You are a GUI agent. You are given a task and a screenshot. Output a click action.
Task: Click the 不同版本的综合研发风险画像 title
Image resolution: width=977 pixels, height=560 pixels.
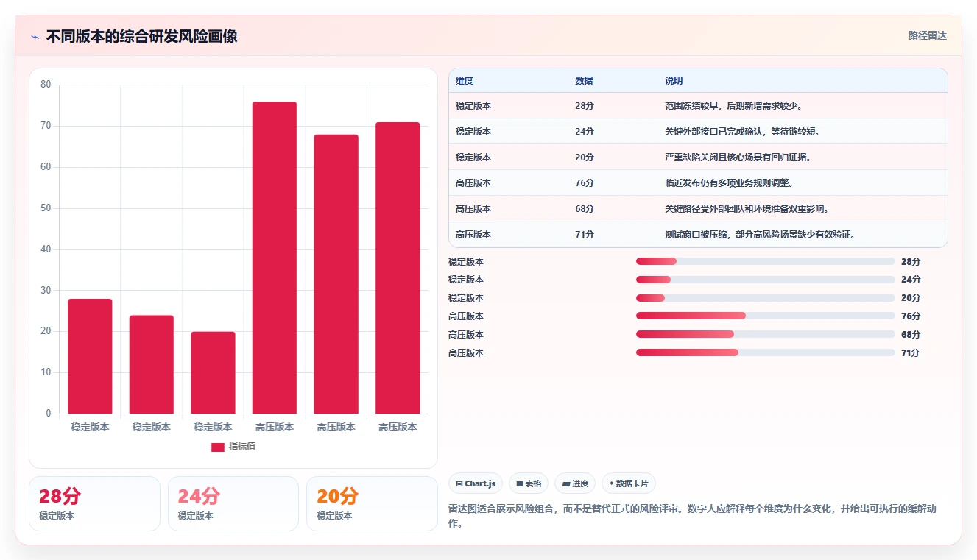[x=141, y=37]
